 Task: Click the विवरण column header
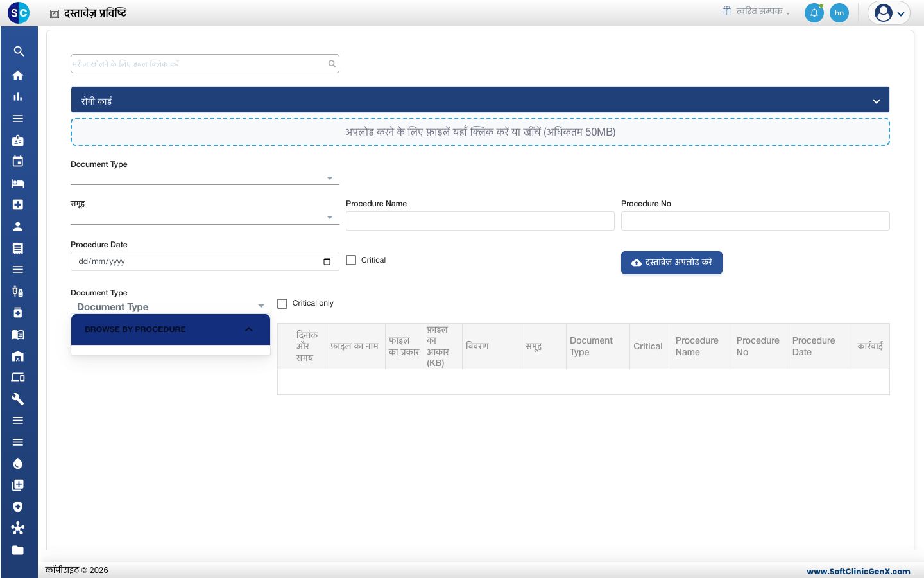tap(492, 346)
